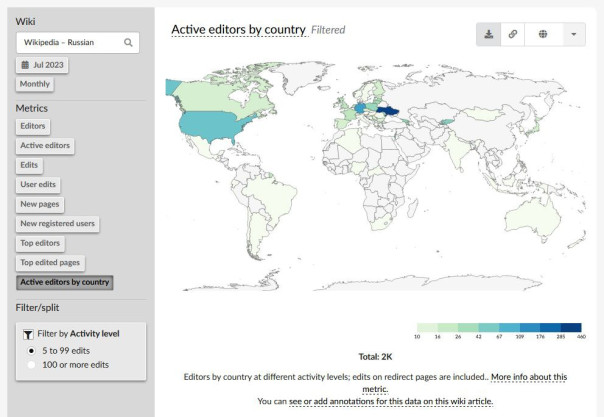Switch to the Top edited pages metric
Image resolution: width=604 pixels, height=417 pixels.
51,262
